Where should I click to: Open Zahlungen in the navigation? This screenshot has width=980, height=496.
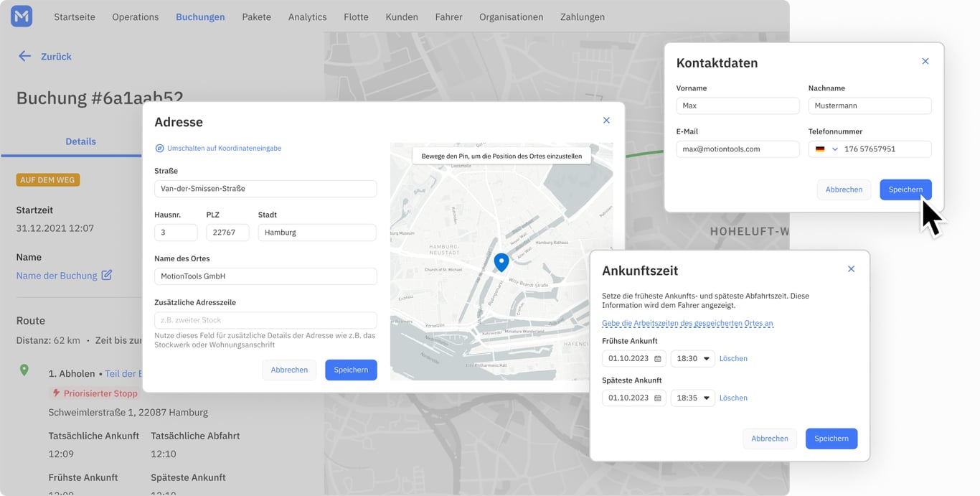click(583, 17)
